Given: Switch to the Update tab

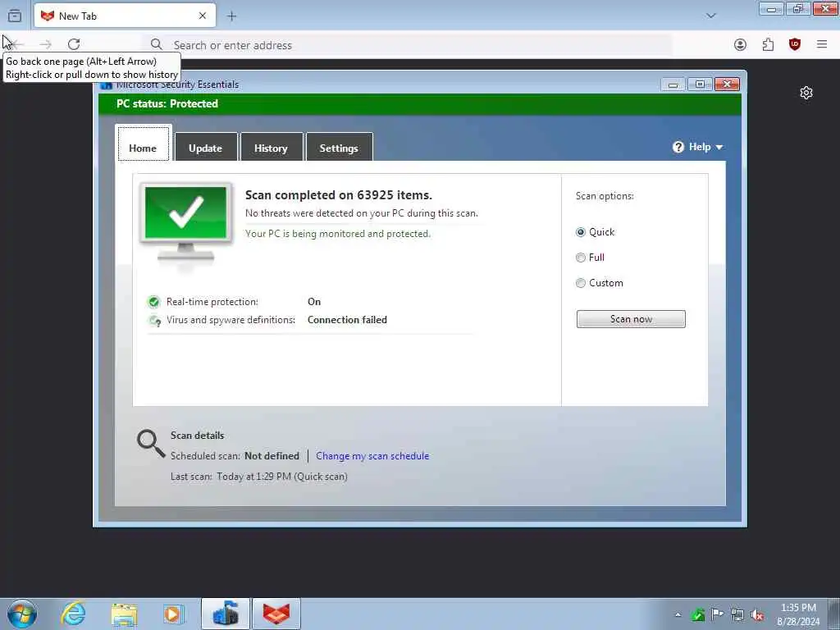Looking at the screenshot, I should (x=206, y=147).
